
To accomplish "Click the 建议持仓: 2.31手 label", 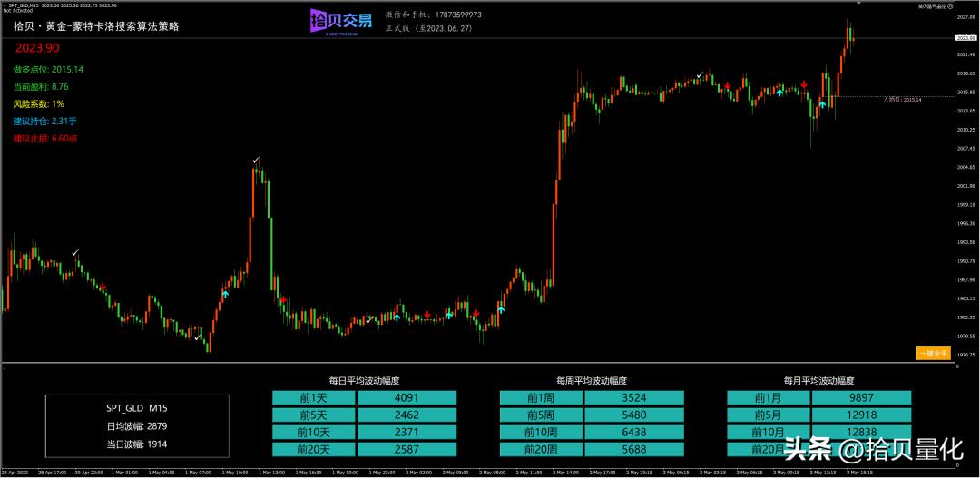I will pos(45,121).
